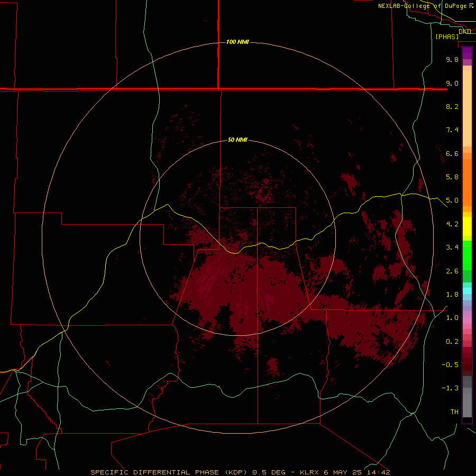This screenshot has width=476, height=476.
Task: Select the -1.3 scale label
Action: (x=450, y=388)
